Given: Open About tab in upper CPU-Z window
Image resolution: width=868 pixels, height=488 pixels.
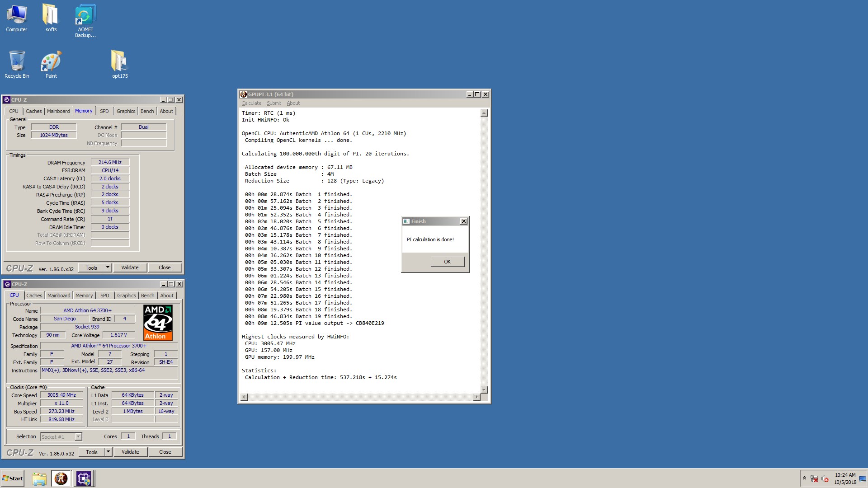Looking at the screenshot, I should pos(166,111).
